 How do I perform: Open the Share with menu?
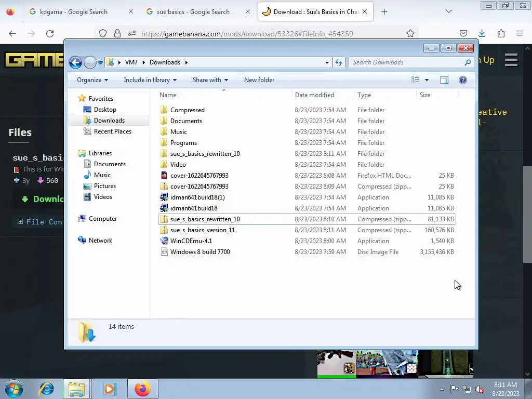click(210, 80)
